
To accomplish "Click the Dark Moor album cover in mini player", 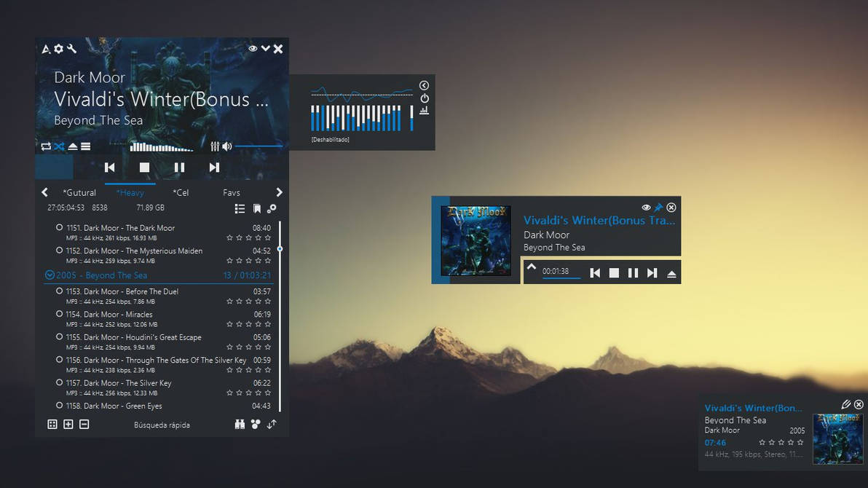I will tap(476, 240).
